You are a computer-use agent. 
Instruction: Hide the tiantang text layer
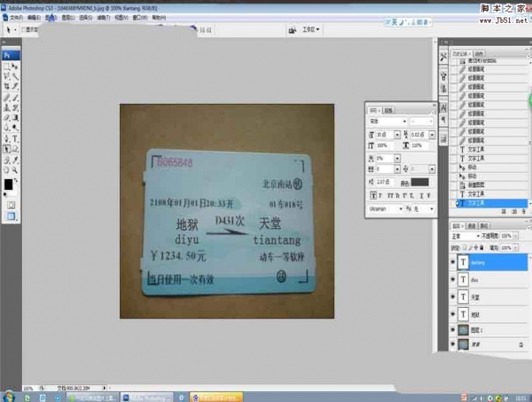pyautogui.click(x=452, y=262)
